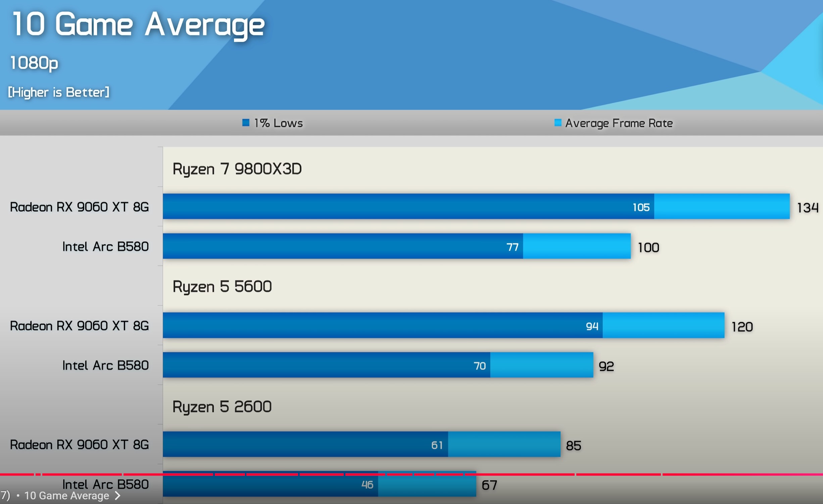Click the '70' 1% low value
The width and height of the screenshot is (823, 504).
[480, 366]
